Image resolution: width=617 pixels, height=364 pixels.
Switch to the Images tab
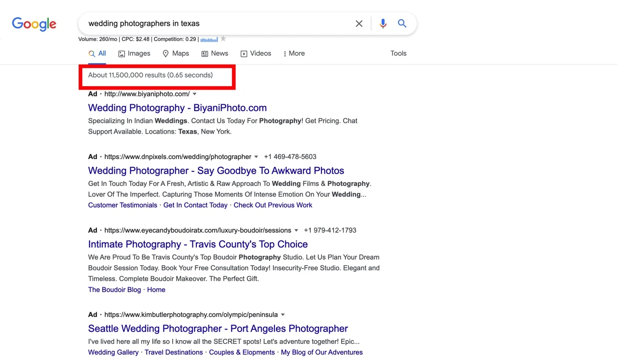134,53
